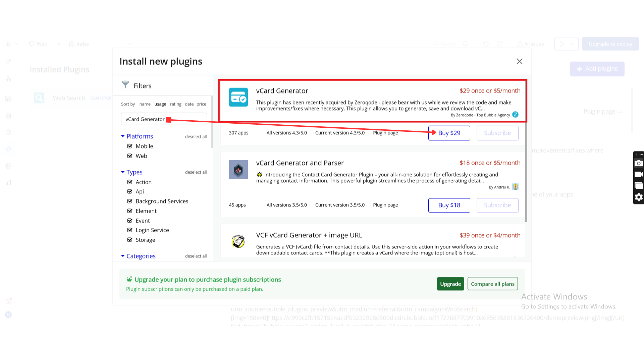Image resolution: width=644 pixels, height=362 pixels.
Task: Click the screenshot camera icon on right edge
Action: tap(639, 163)
